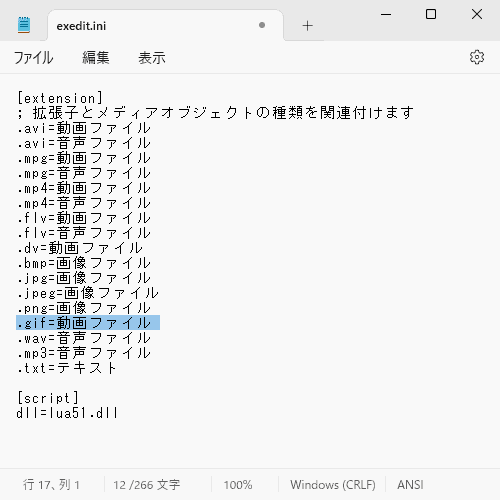Open the 編集 menu

pos(96,58)
